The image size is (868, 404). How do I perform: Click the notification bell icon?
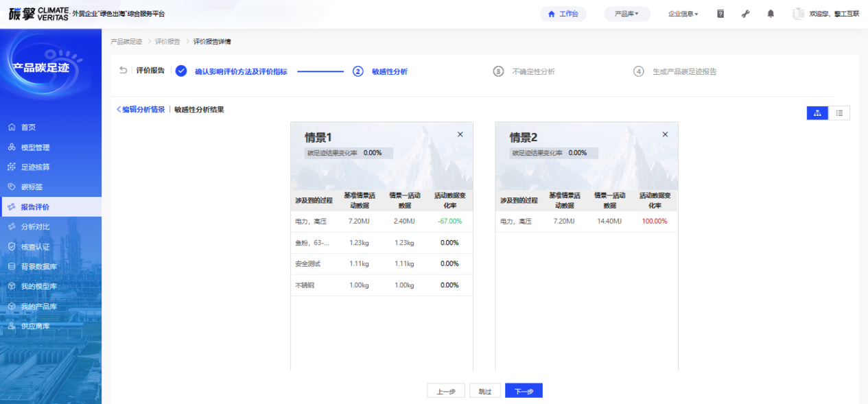pos(771,14)
